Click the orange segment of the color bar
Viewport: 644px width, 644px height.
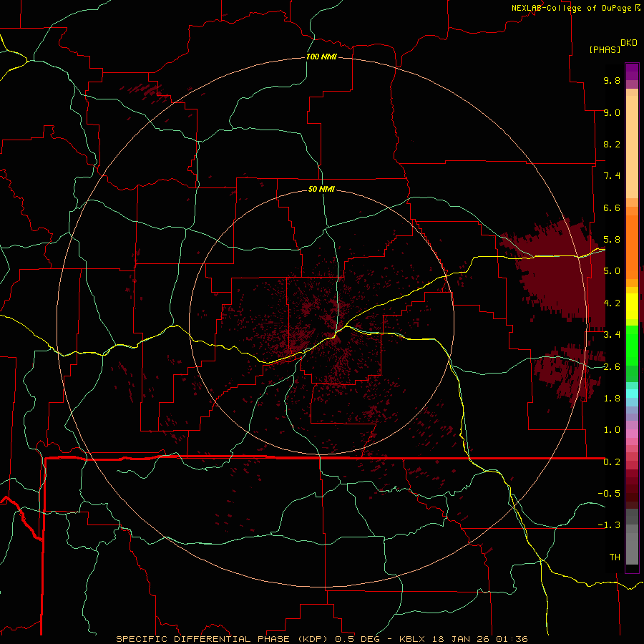632,247
